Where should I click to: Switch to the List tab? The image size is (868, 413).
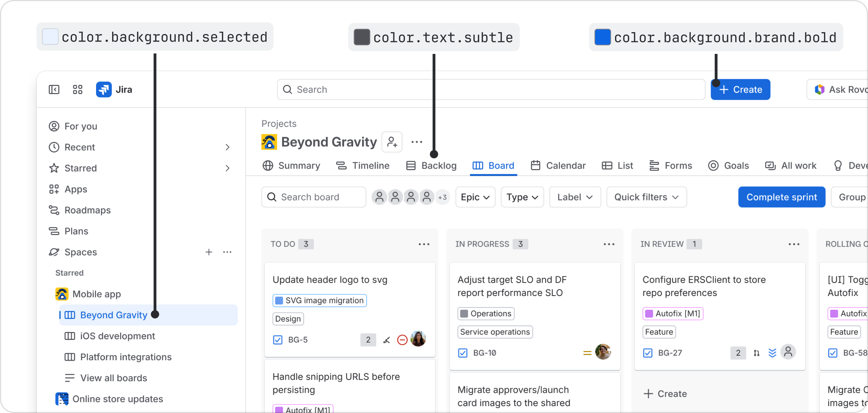pos(617,166)
